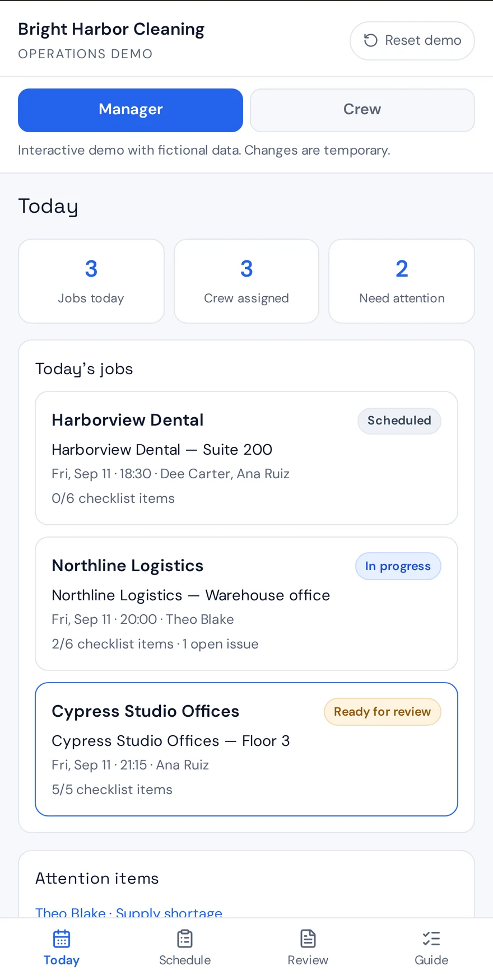The width and height of the screenshot is (493, 980).
Task: Click the Today page heading
Action: point(48,206)
